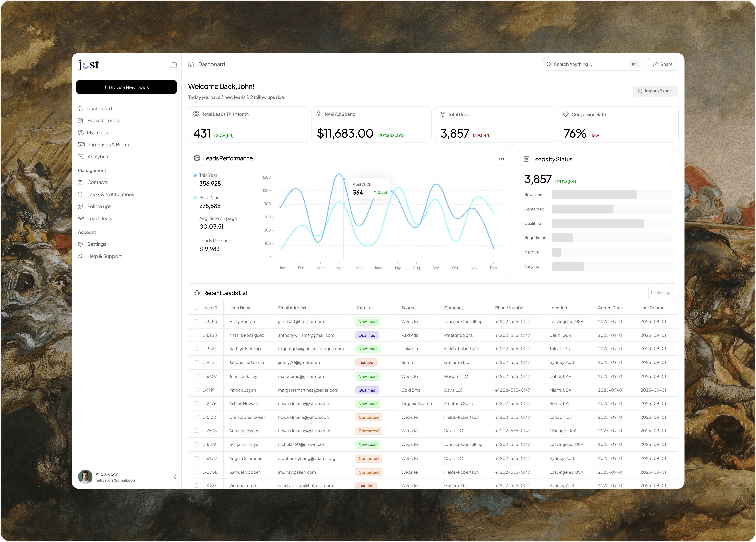Click the Purchases & Billing icon
The width and height of the screenshot is (756, 542).
[x=81, y=145]
